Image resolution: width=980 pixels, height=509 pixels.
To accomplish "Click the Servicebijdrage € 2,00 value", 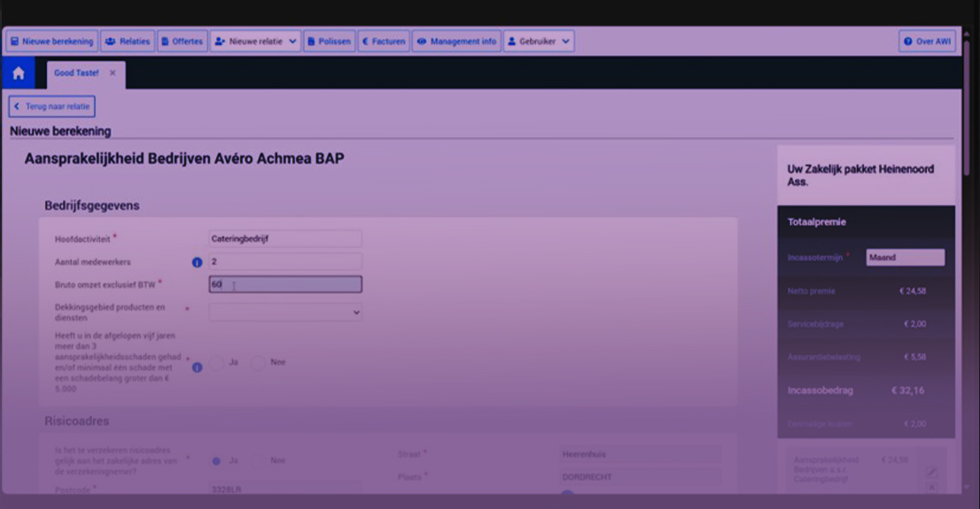I will pos(915,324).
